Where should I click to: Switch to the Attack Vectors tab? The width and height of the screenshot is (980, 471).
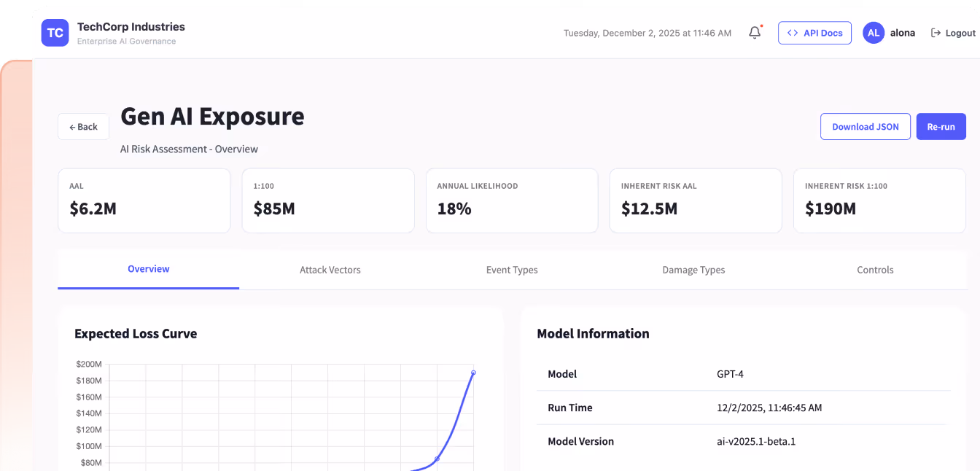point(330,270)
